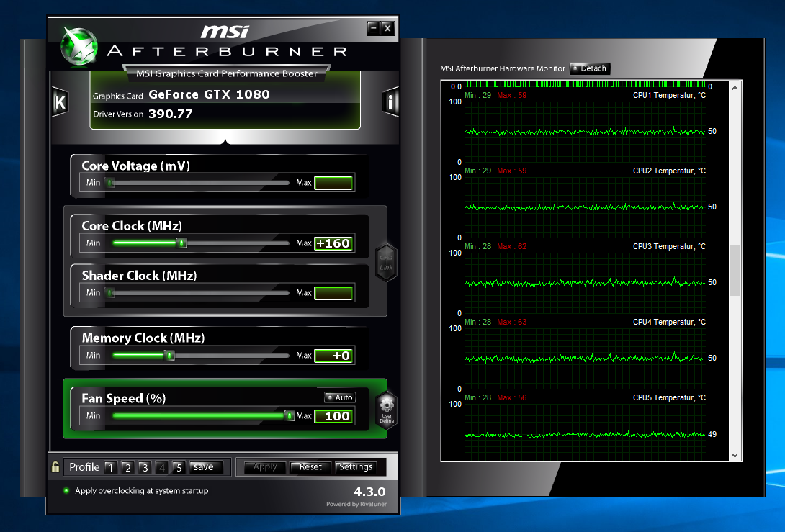This screenshot has height=532, width=785.
Task: Open the Kombustor K button
Action: pos(60,102)
